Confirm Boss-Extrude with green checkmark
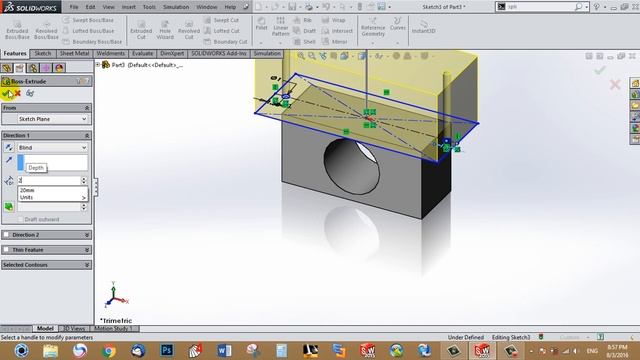Image resolution: width=640 pixels, height=360 pixels. (6, 93)
